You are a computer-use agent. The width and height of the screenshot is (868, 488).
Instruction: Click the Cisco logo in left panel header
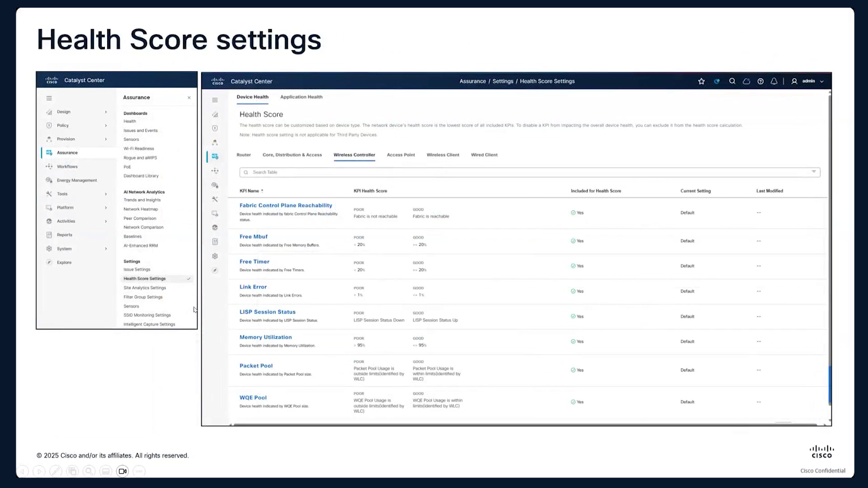(52, 80)
